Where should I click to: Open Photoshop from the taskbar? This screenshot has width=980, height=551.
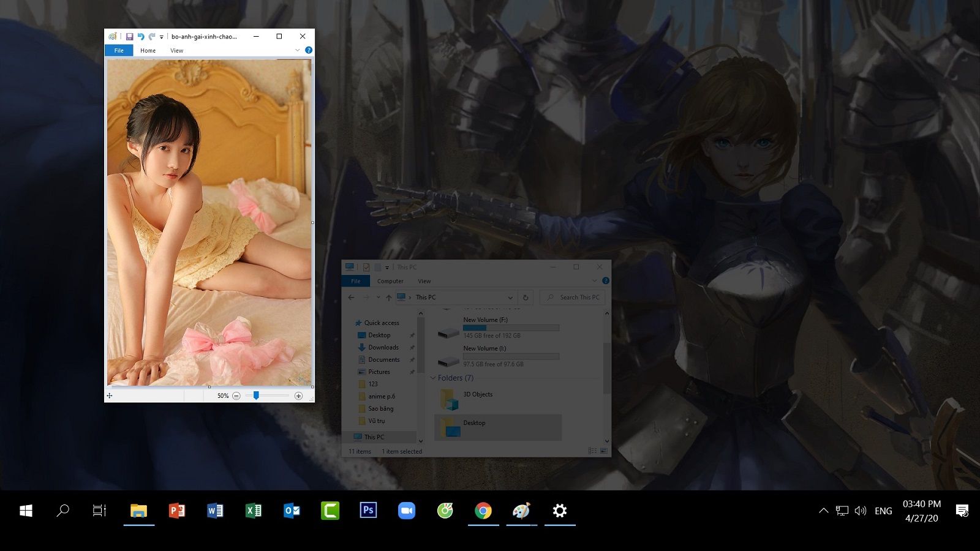(368, 511)
